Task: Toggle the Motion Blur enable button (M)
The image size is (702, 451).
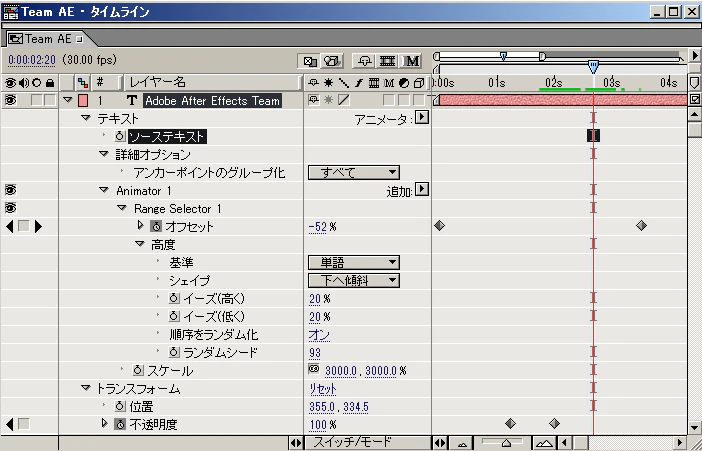Action: (411, 60)
